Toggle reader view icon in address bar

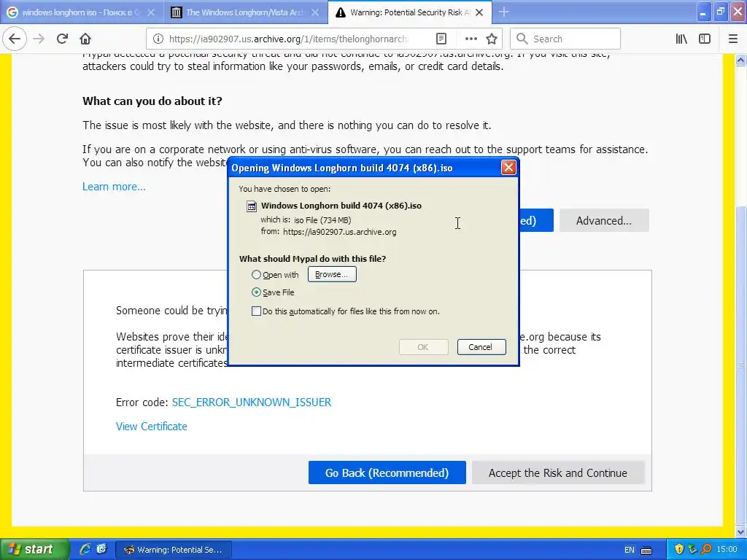(x=441, y=39)
